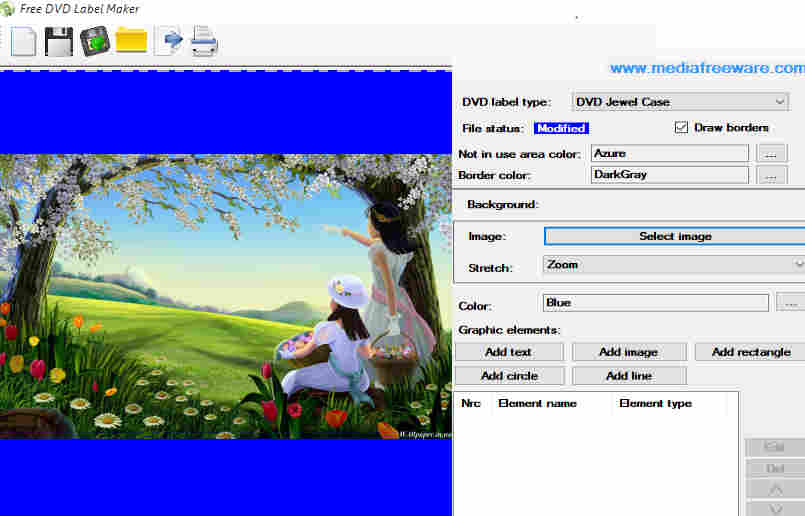Click the green disc image toolbar icon

[95, 41]
